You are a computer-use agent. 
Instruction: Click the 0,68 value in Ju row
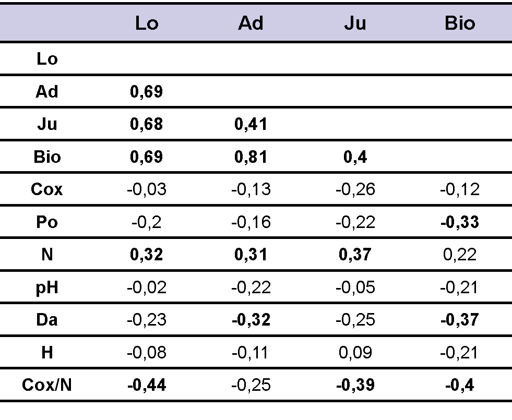(x=146, y=124)
